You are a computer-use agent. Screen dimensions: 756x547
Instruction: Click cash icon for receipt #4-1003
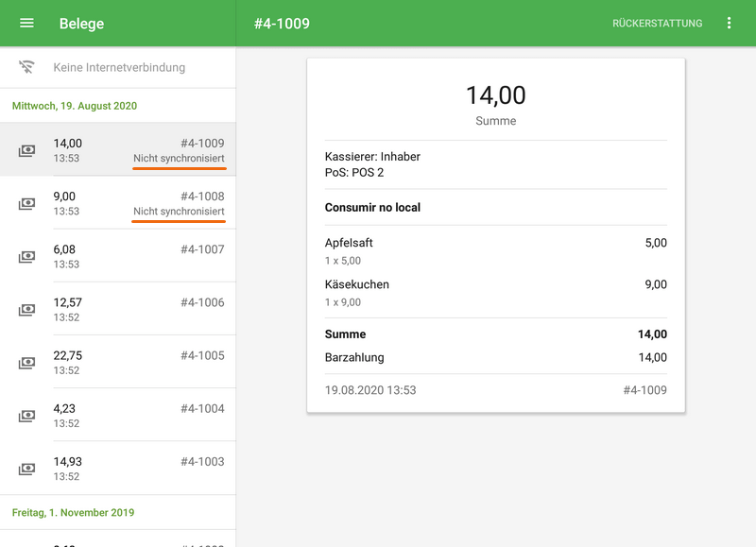[x=26, y=469]
